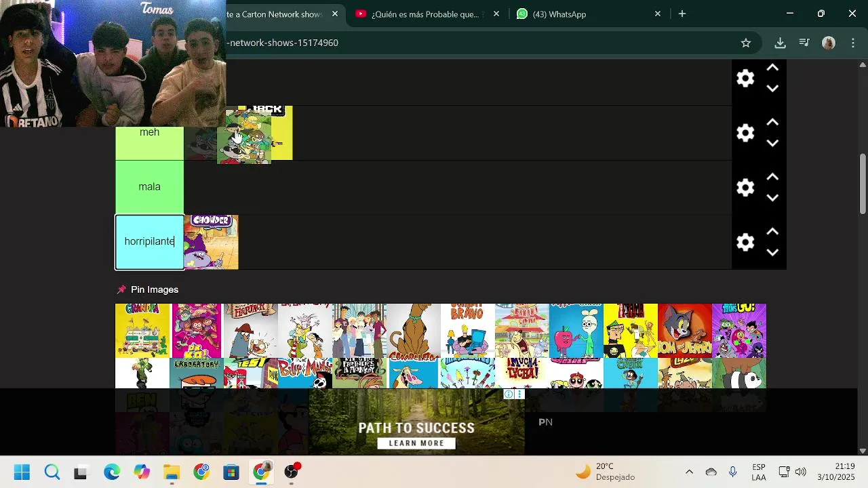The width and height of the screenshot is (868, 488).
Task: Switch to the (43) WhatsApp tab
Action: [x=589, y=14]
